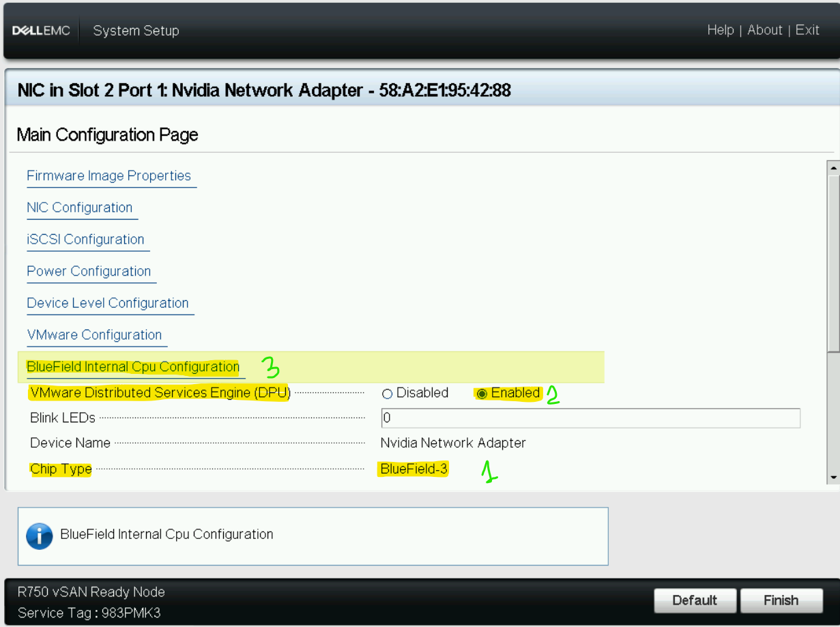840x627 pixels.
Task: Click the VMware Distributed Services Engine (DPU) label
Action: [160, 393]
